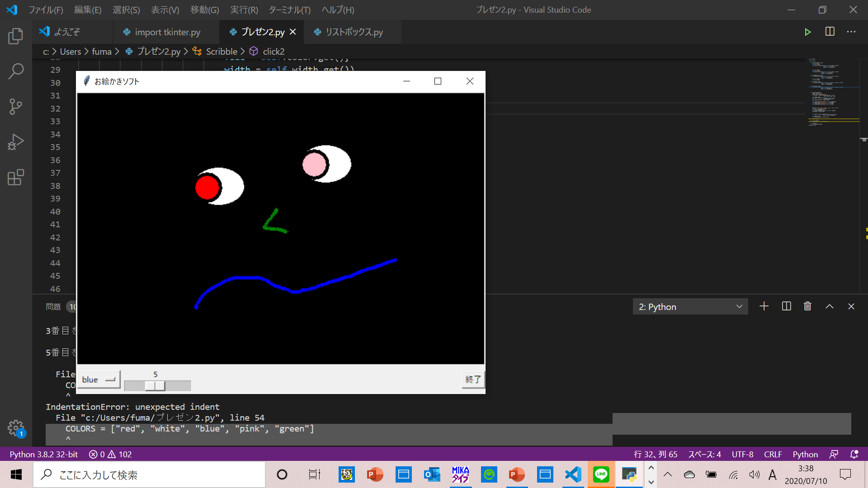Click the Cortana circle icon

(x=282, y=474)
